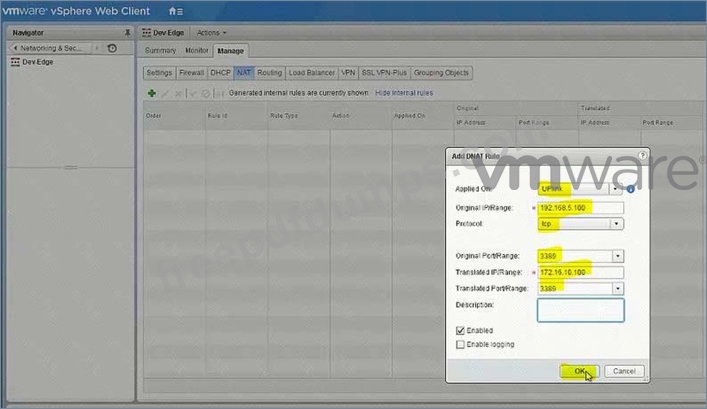The image size is (707, 409).
Task: Open the navigator history clock icon
Action: (x=112, y=48)
